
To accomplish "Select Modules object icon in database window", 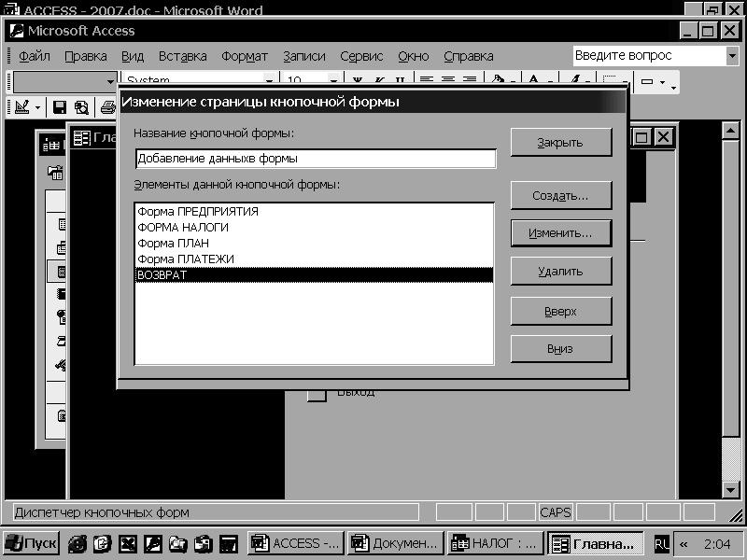I will (x=61, y=365).
